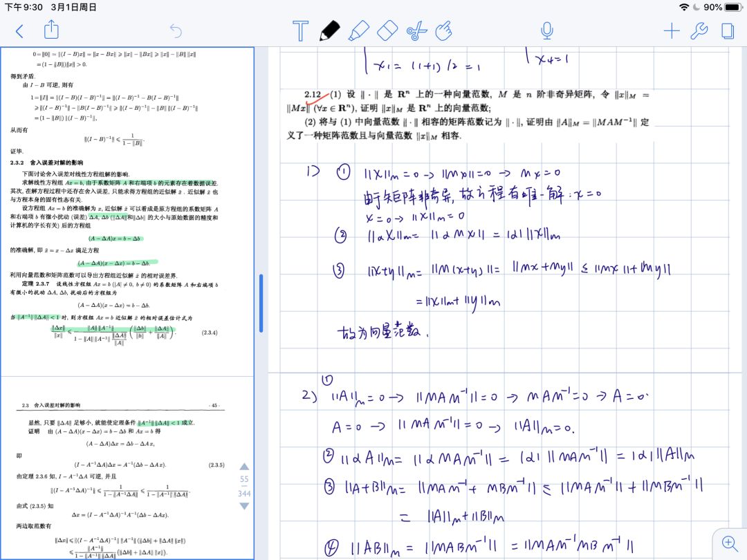Tap green highlighted formula (A−ΔA)x̃ = b−Δb
This screenshot has width=747, height=560.
pyautogui.click(x=114, y=238)
